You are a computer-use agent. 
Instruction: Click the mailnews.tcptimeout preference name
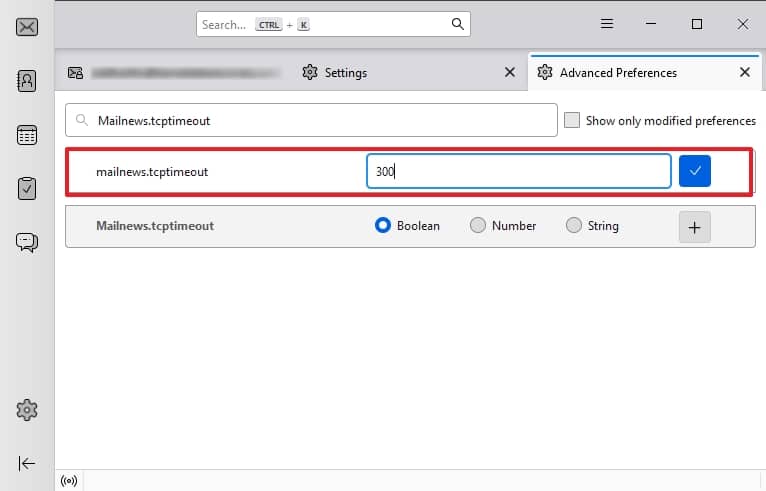[152, 172]
